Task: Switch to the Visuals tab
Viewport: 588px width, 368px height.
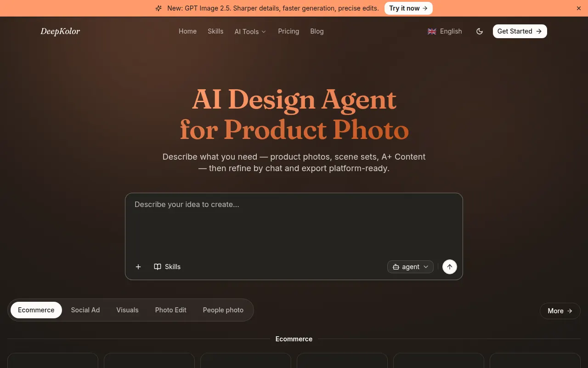Action: click(x=127, y=310)
